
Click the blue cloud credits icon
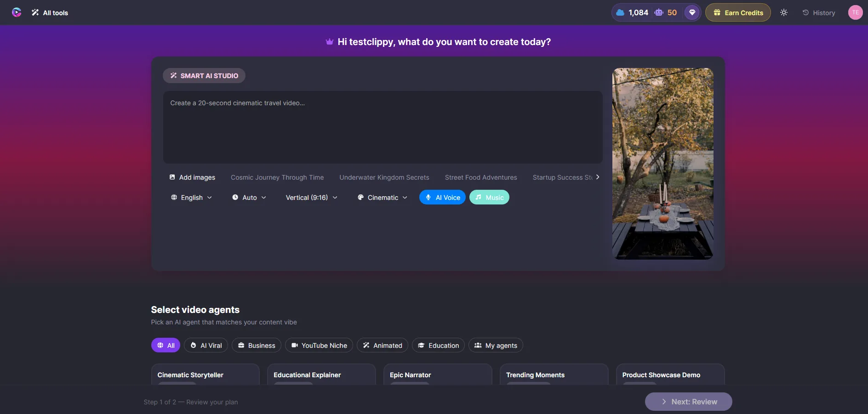tap(620, 12)
